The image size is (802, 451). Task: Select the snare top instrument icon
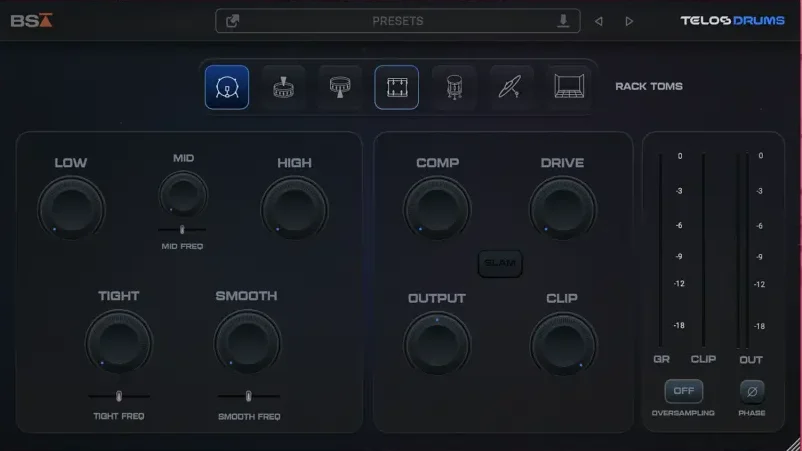283,87
